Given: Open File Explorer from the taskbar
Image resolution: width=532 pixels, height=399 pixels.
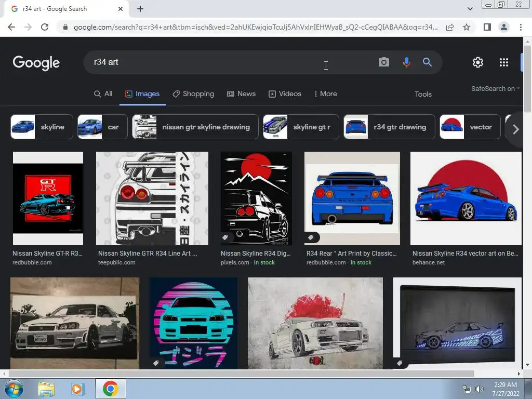Looking at the screenshot, I should [46, 389].
